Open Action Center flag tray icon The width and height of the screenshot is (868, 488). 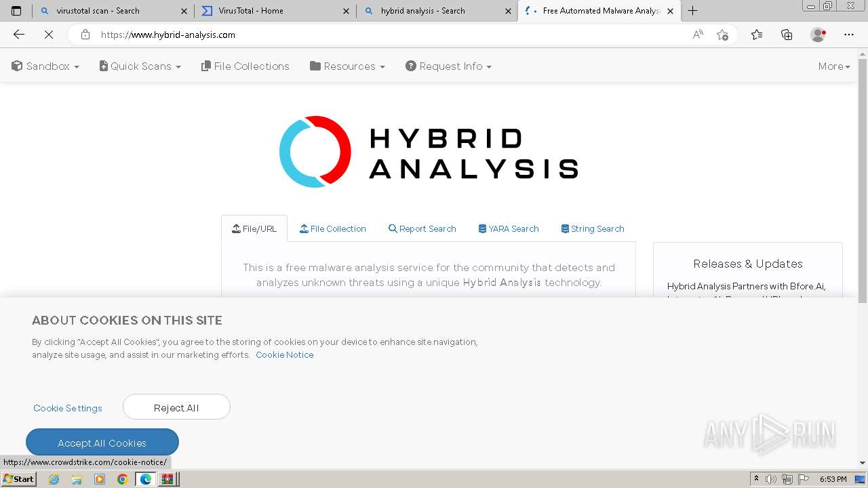pos(804,479)
